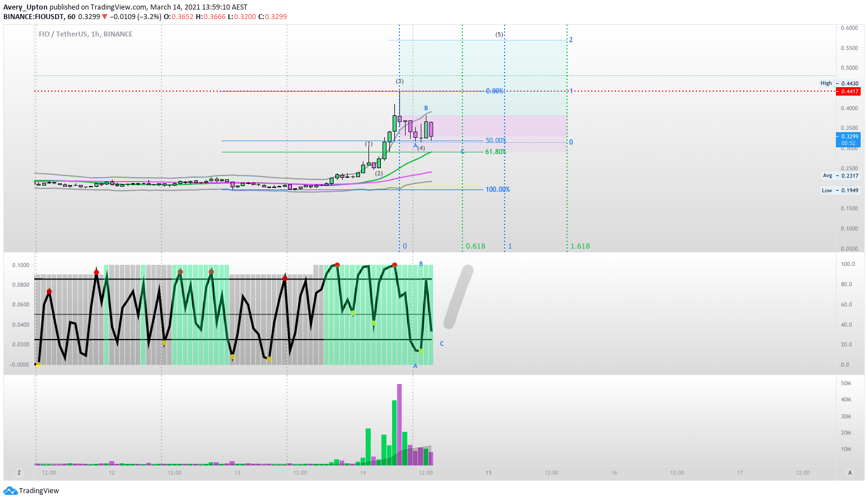Click the 1.618 Fib time zone label
868x501 pixels.
[580, 246]
